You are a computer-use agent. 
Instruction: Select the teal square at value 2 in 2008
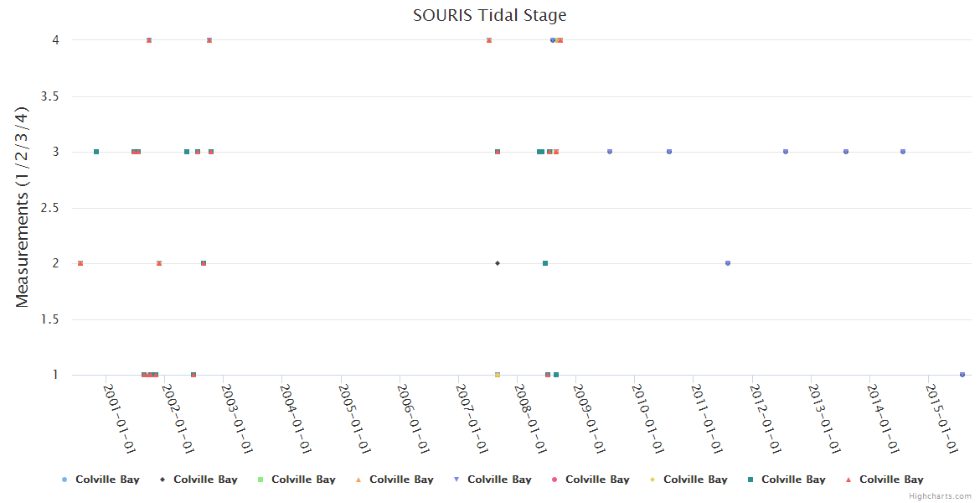[x=545, y=263]
